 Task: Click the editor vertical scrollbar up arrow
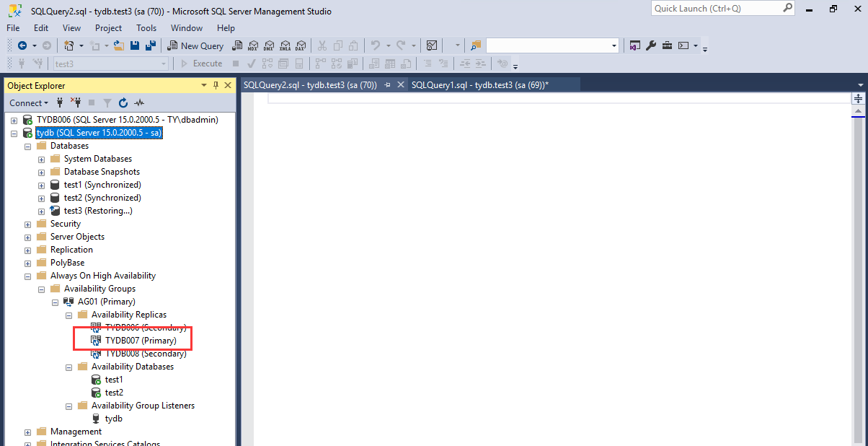[x=858, y=110]
